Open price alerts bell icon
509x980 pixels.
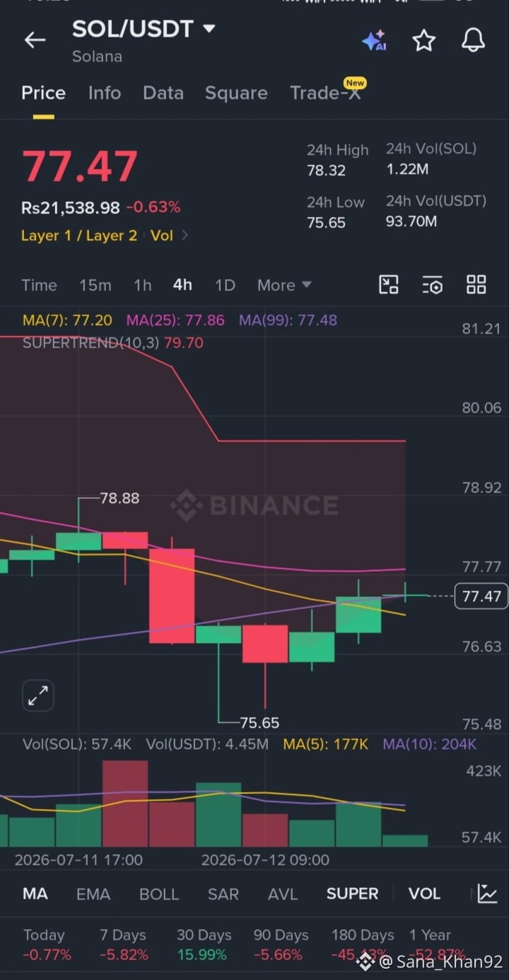(x=473, y=40)
